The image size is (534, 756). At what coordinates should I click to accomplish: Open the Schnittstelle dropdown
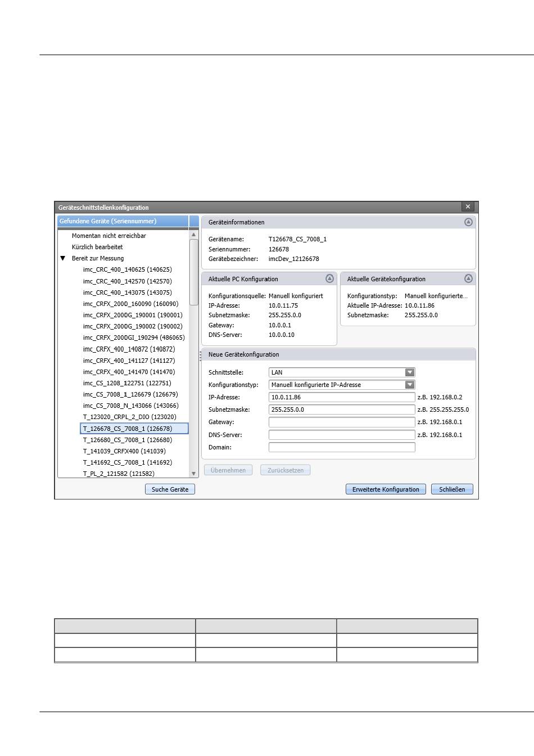[410, 372]
